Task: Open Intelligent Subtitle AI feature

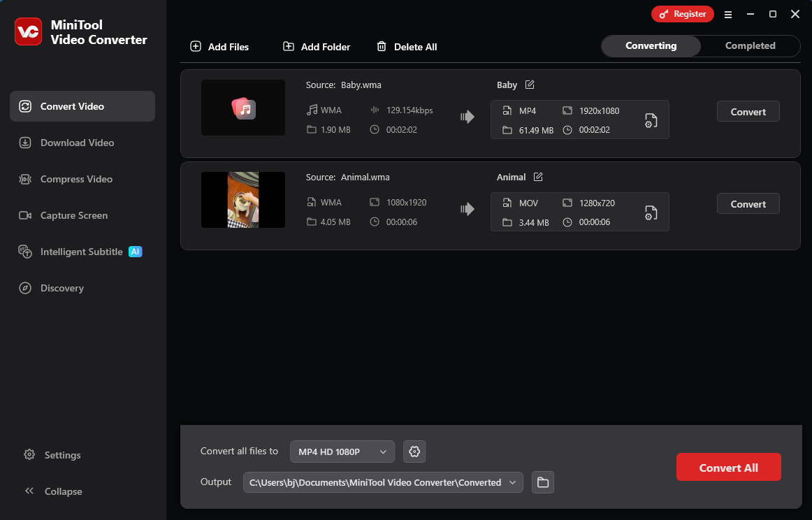Action: tap(82, 252)
